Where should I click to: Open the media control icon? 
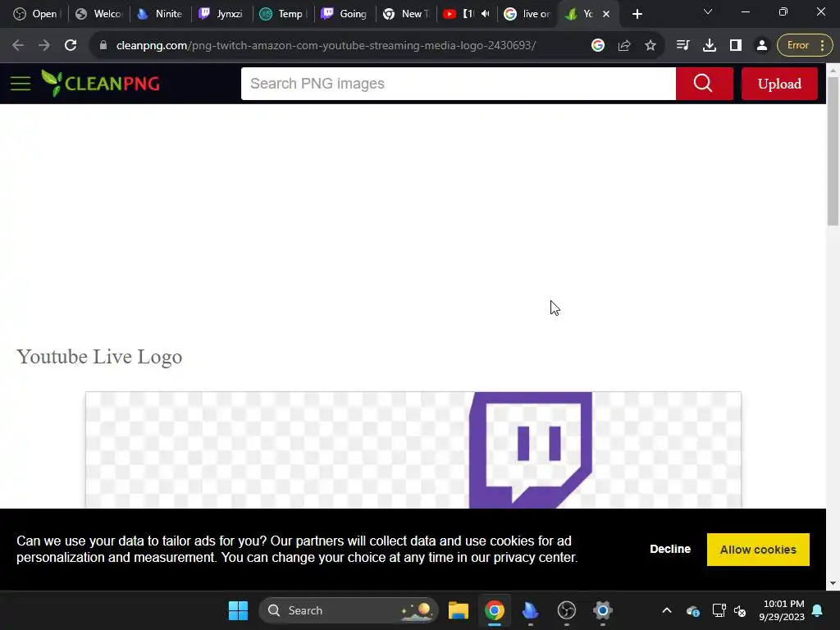(683, 46)
